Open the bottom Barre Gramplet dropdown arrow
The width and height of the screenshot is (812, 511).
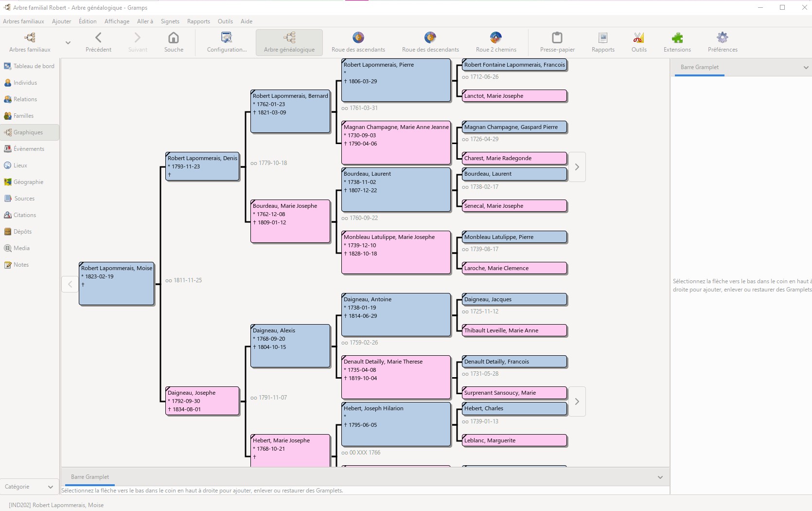(x=660, y=477)
